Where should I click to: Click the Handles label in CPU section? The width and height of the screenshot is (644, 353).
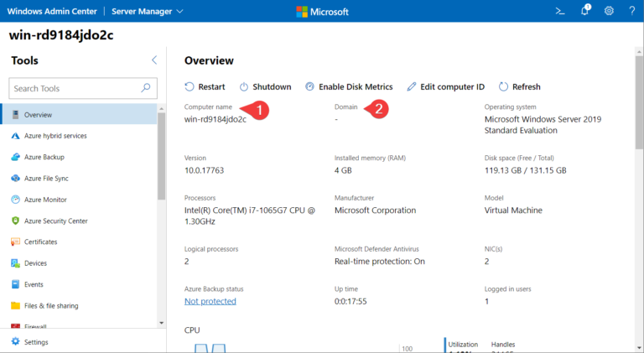pyautogui.click(x=503, y=345)
